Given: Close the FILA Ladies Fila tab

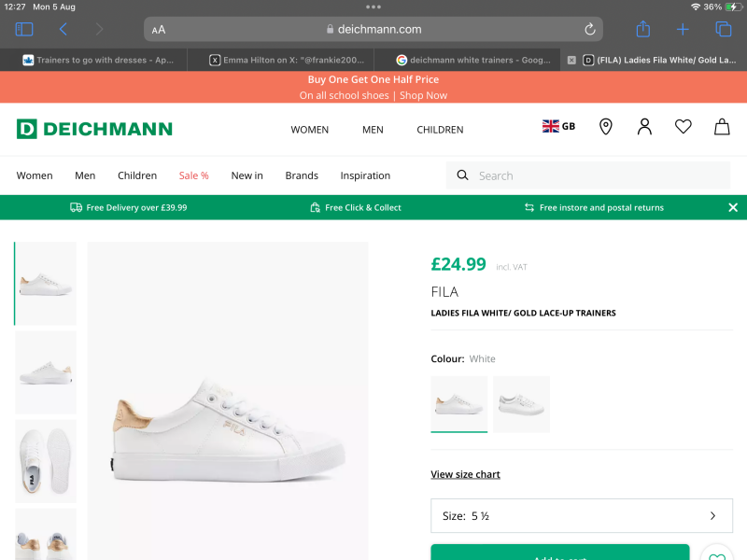Looking at the screenshot, I should pyautogui.click(x=571, y=60).
